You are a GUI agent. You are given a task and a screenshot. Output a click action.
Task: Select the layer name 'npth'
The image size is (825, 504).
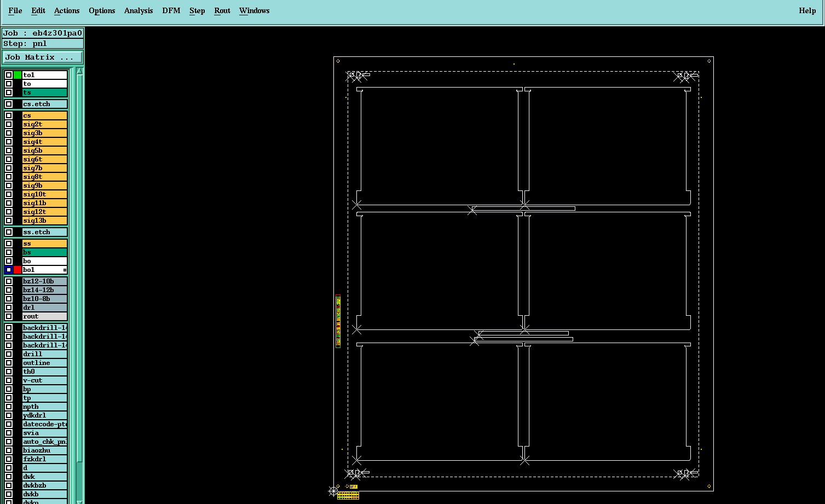pyautogui.click(x=44, y=407)
